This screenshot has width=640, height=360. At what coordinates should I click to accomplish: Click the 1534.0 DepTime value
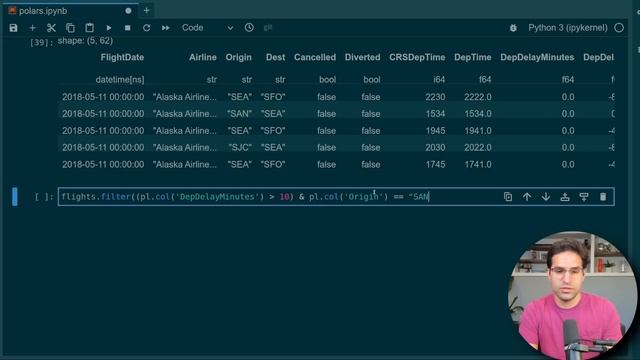[478, 114]
